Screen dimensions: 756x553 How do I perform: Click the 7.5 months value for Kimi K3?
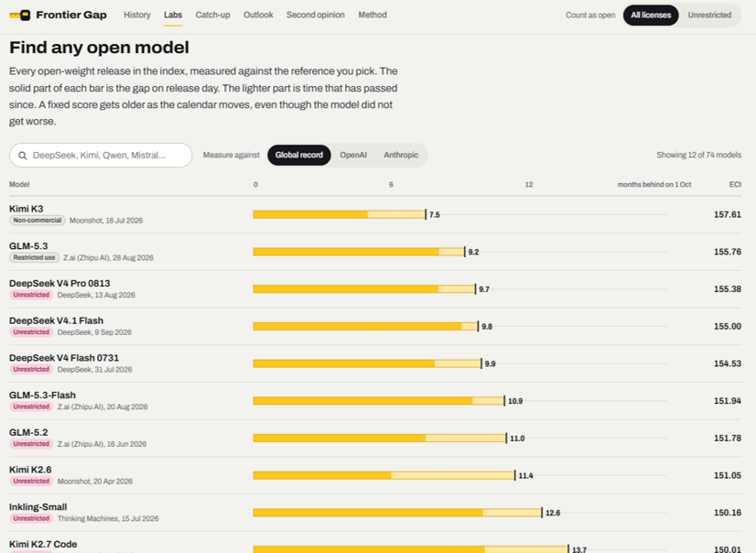tap(435, 215)
